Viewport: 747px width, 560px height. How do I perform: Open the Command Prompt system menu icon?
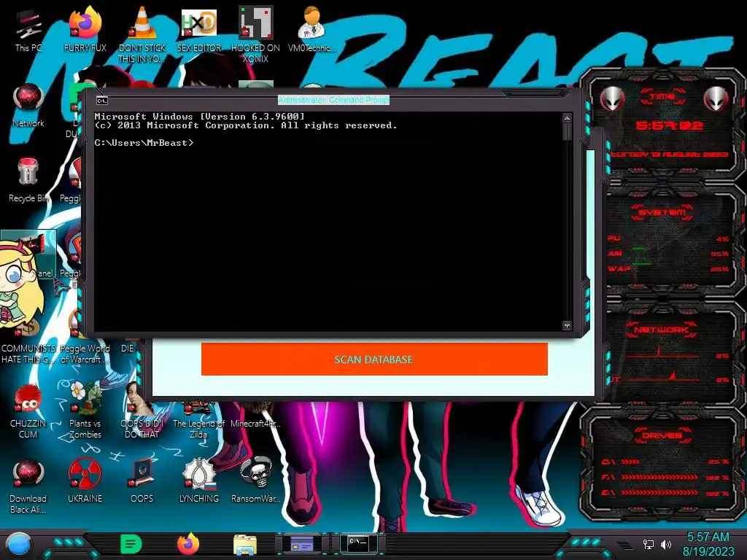[102, 101]
